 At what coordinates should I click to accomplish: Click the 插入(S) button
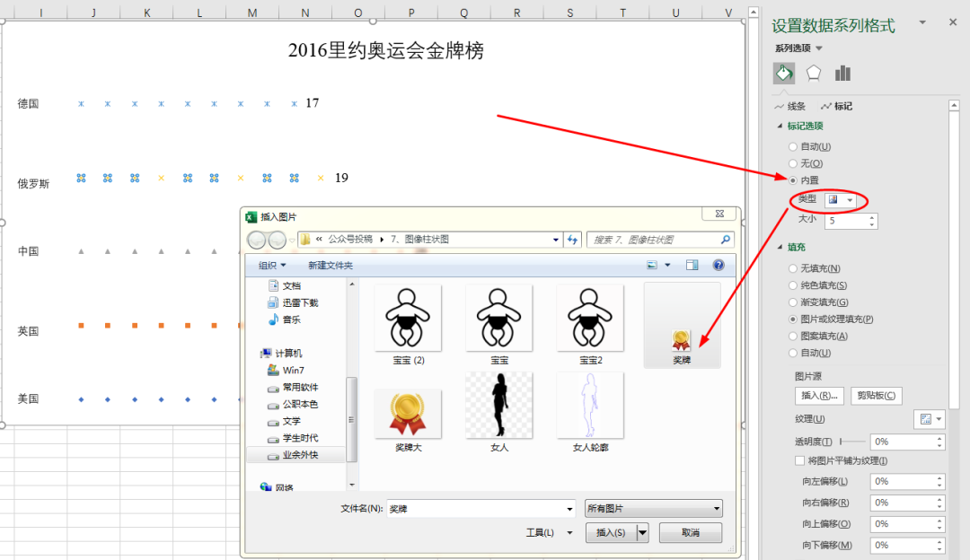tap(611, 532)
